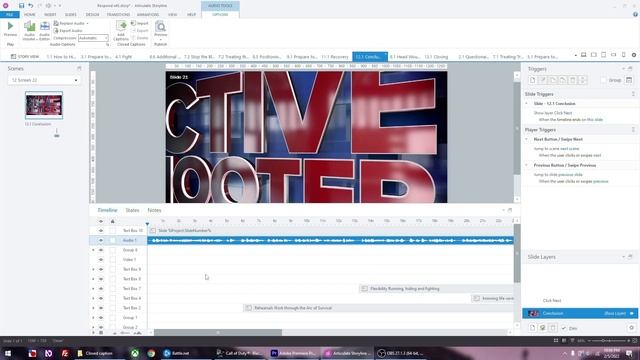
Task: Toggle eye for Text Box 9
Action: click(x=101, y=269)
